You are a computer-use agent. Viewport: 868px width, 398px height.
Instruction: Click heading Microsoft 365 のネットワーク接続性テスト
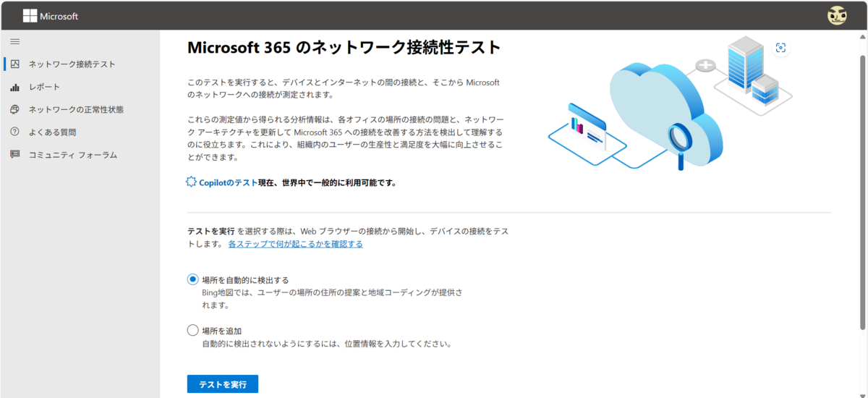(344, 47)
